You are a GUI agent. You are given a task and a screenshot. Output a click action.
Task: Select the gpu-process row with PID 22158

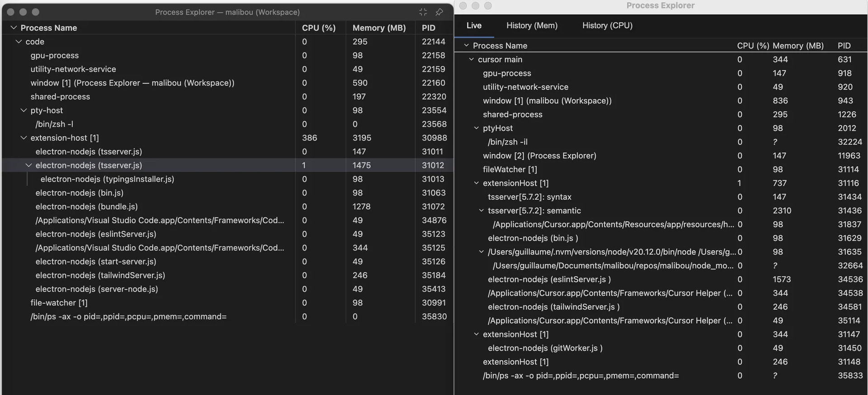pyautogui.click(x=228, y=56)
